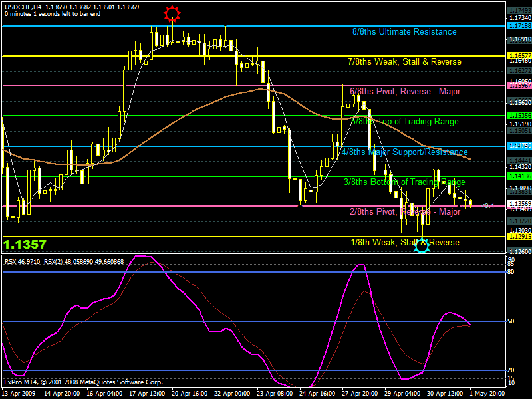Select the 1/8th Weak, Stall & Reverse label

coord(405,242)
